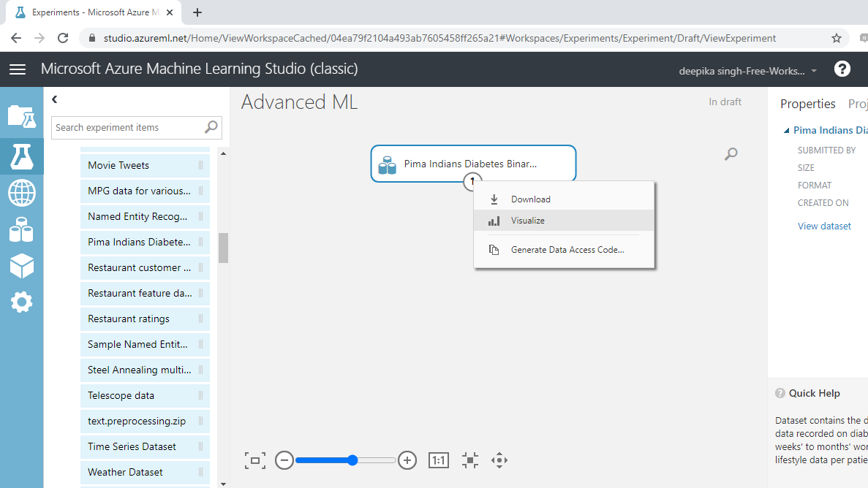Viewport: 868px width, 488px height.
Task: Open the Settings gear sidebar icon
Action: (x=22, y=302)
